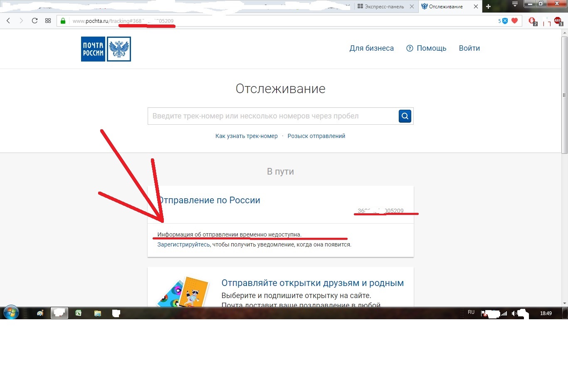Open Как узнать трек-номер link
The height and width of the screenshot is (392, 568).
click(x=246, y=136)
